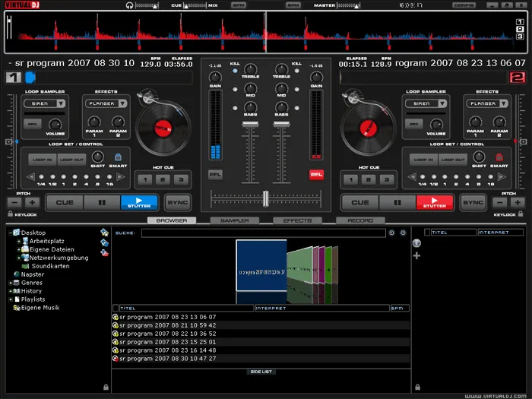
Task: Click left channel volume fader handle
Action: click(x=250, y=125)
